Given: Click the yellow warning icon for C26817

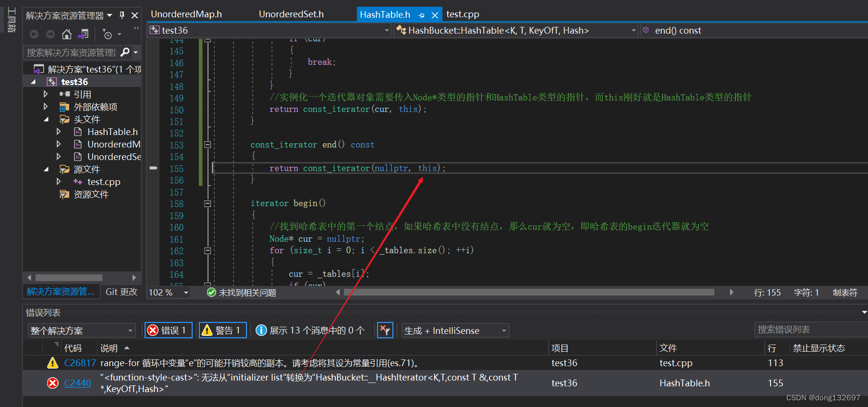Looking at the screenshot, I should (53, 363).
